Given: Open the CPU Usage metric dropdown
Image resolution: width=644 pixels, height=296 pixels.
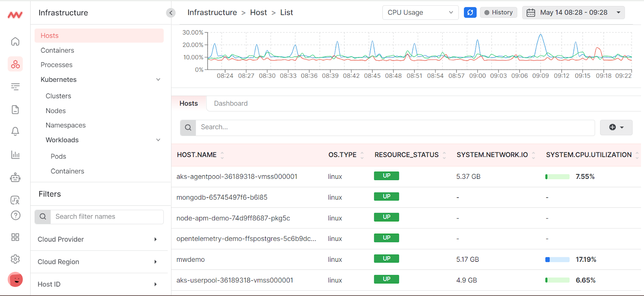Looking at the screenshot, I should pos(420,12).
